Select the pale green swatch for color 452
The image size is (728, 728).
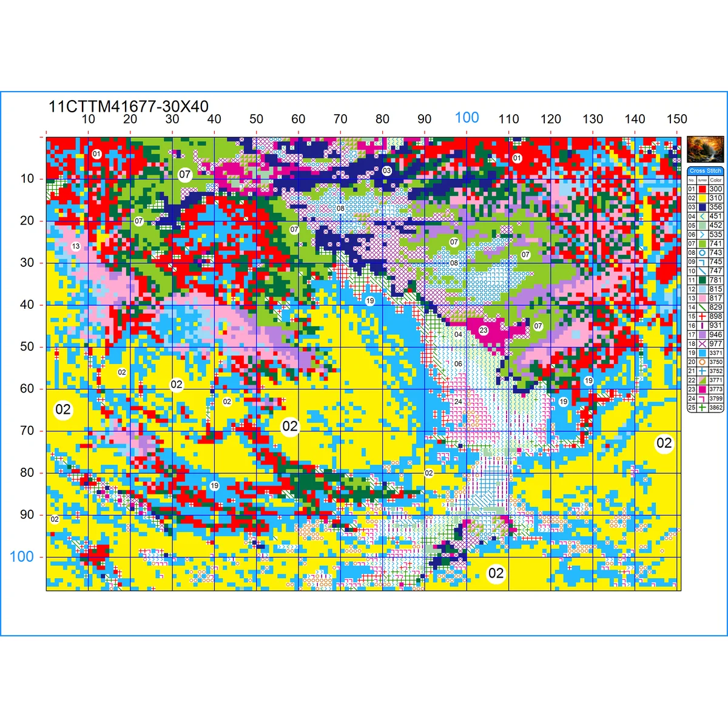702,226
